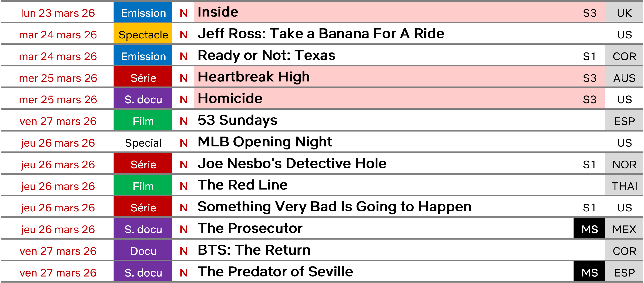
Task: Click the S3 season marker on Homicide row
Action: (x=589, y=100)
